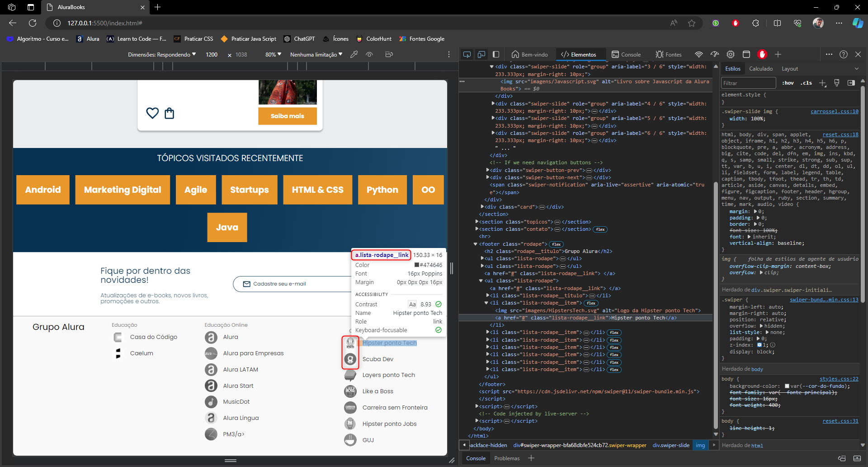
Task: Open the Fontes tab
Action: point(668,54)
